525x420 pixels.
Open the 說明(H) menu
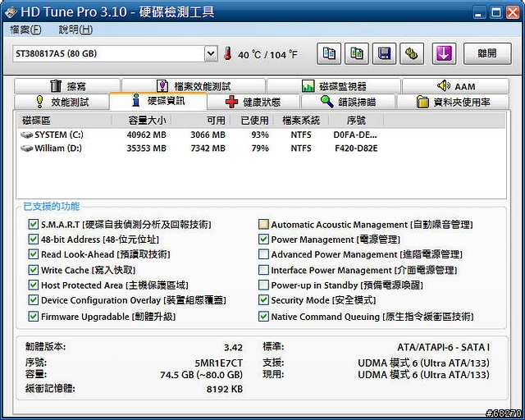coord(75,30)
